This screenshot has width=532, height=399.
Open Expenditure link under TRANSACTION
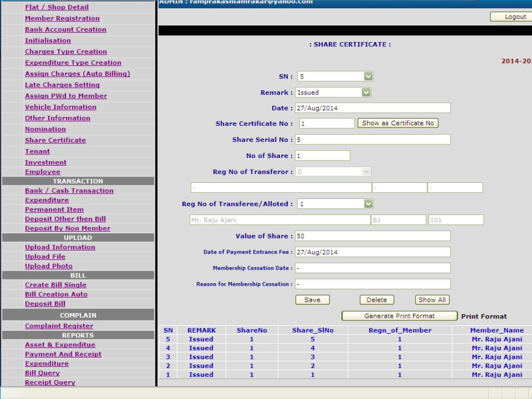46,200
